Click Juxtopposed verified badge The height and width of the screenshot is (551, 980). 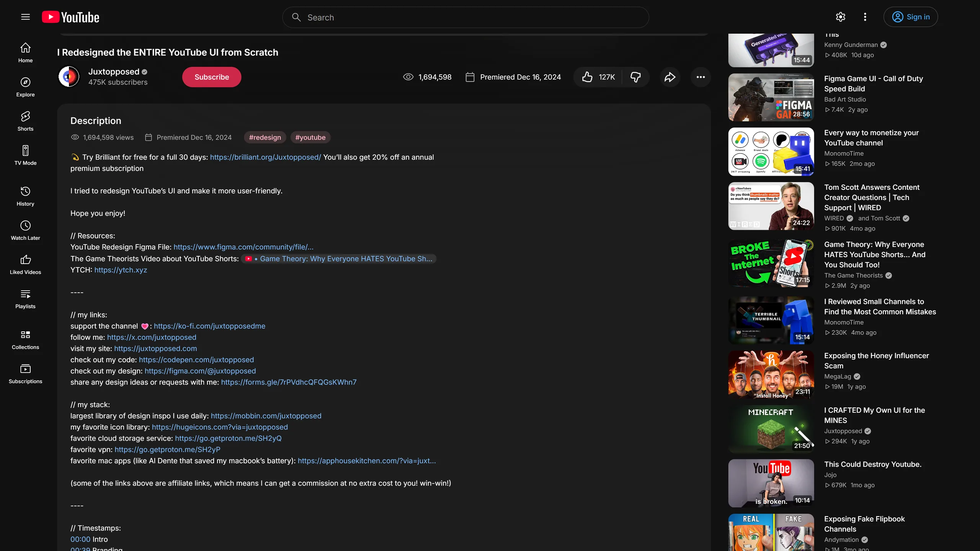pyautogui.click(x=144, y=72)
